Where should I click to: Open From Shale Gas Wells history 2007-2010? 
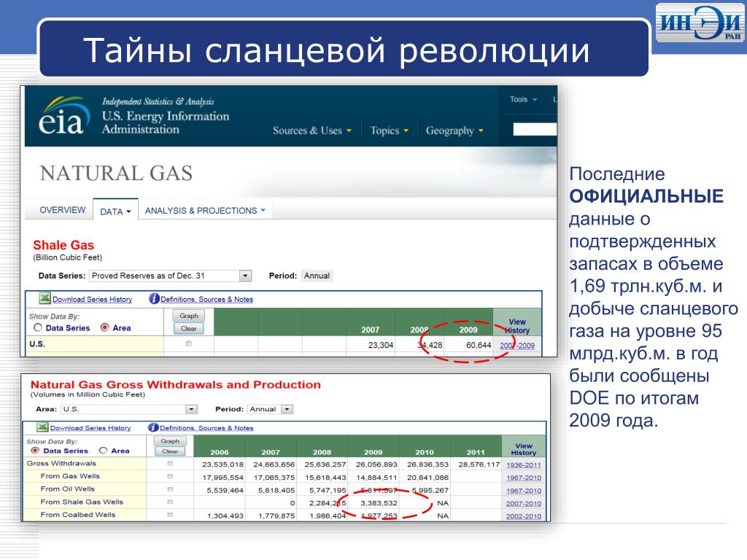[524, 503]
